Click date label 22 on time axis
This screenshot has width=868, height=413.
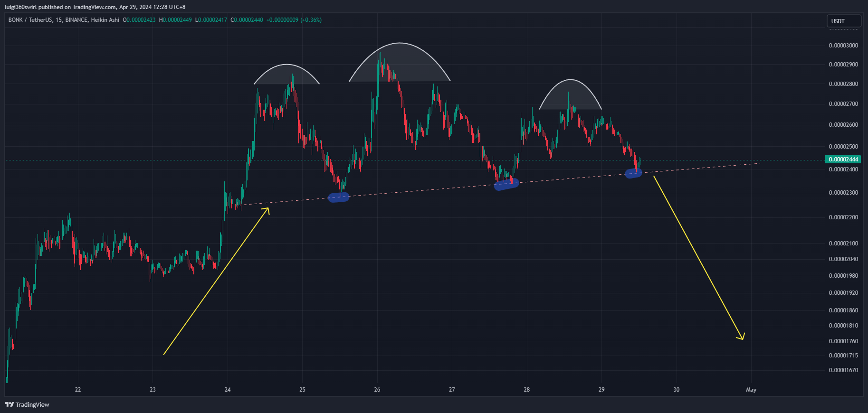(78, 390)
